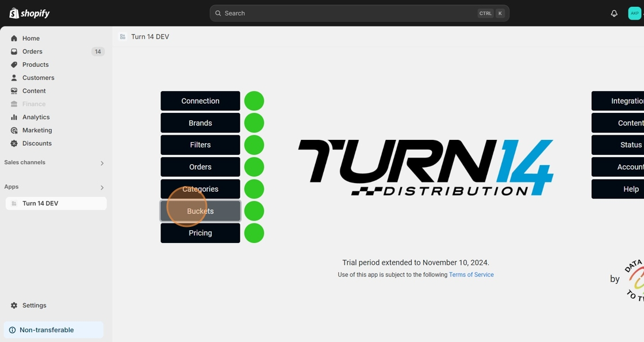Viewport: 644px width, 342px height.
Task: Click the app icon beside Turn 14 DEV header
Action: pyautogui.click(x=122, y=37)
